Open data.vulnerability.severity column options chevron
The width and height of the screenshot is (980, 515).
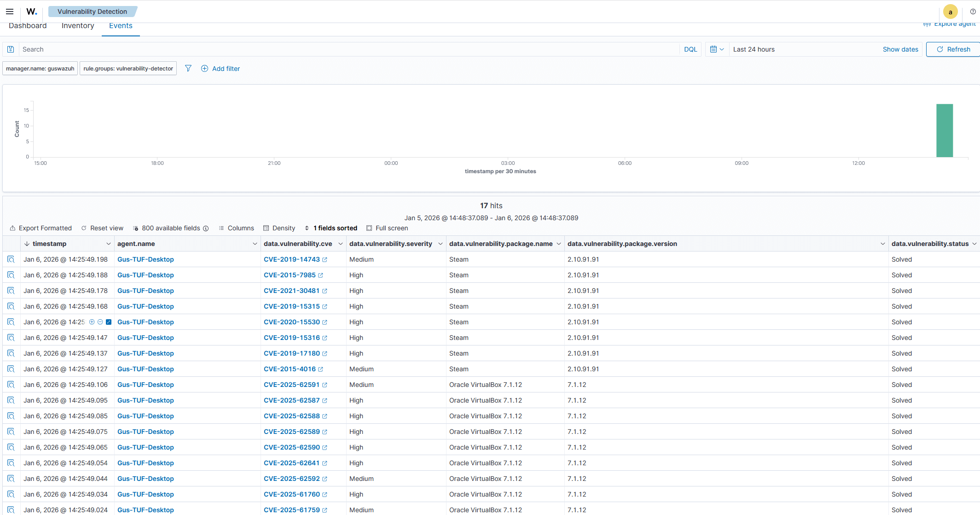[440, 244]
